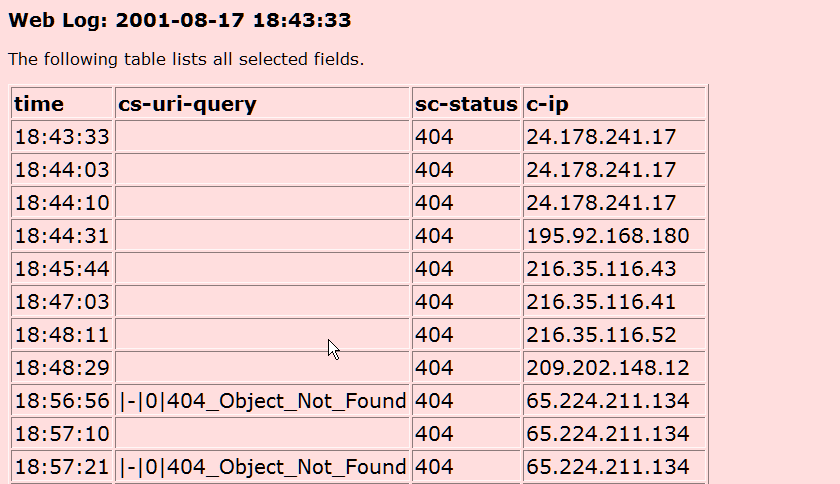Screen dimensions: 840x484
Task: Click the sc-status column header
Action: tap(466, 103)
